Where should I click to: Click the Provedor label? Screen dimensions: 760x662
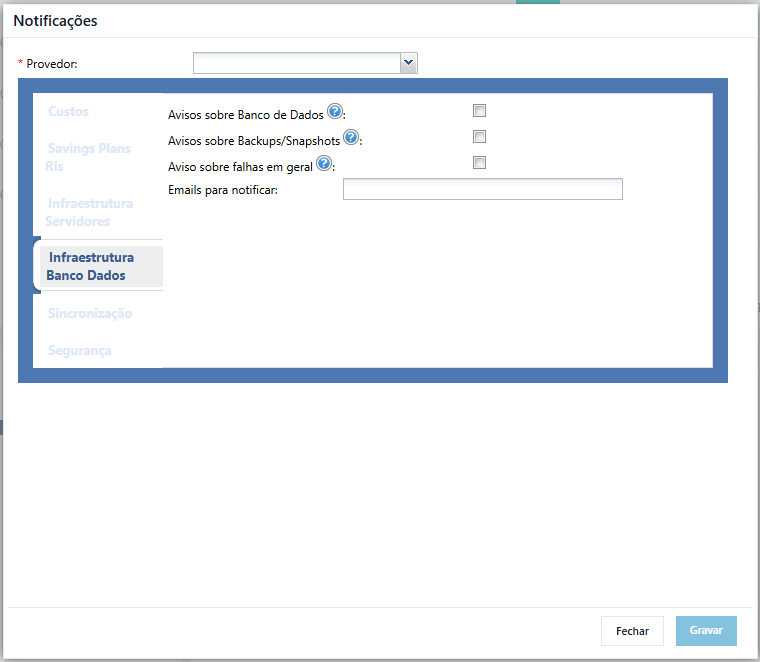pyautogui.click(x=51, y=64)
